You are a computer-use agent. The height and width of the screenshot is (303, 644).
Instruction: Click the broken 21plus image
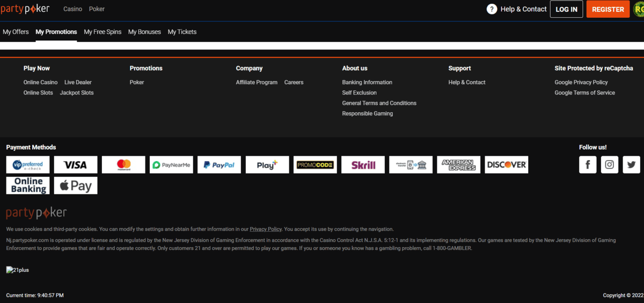pos(18,270)
